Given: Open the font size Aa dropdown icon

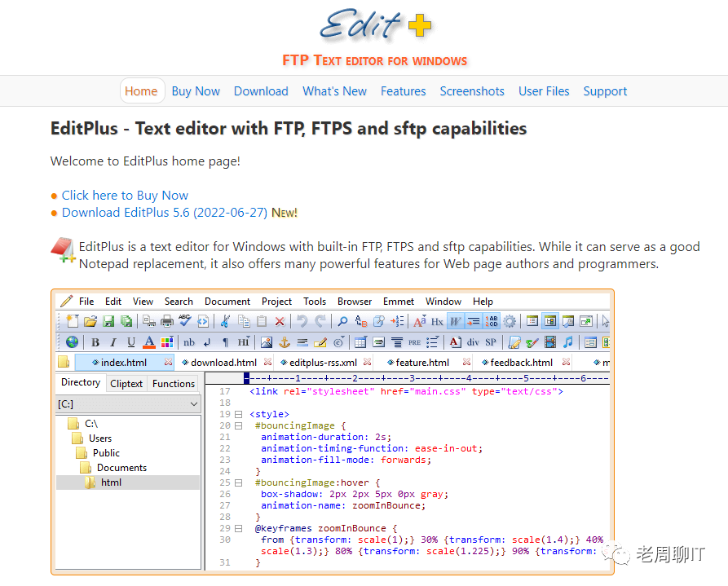Looking at the screenshot, I should point(420,321).
